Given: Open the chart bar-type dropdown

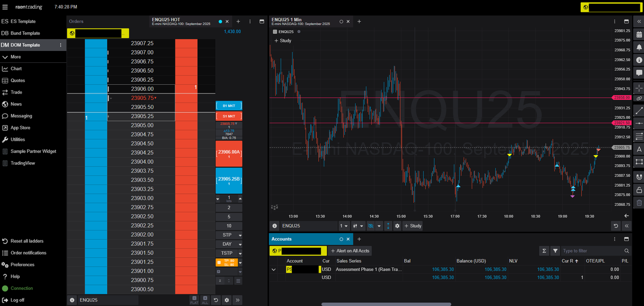Looking at the screenshot, I should pyautogui.click(x=357, y=226).
